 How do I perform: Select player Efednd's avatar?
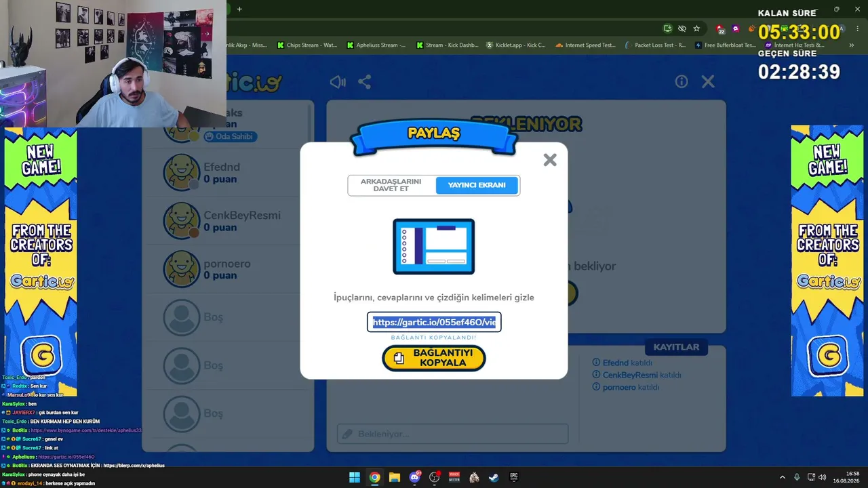coord(182,172)
